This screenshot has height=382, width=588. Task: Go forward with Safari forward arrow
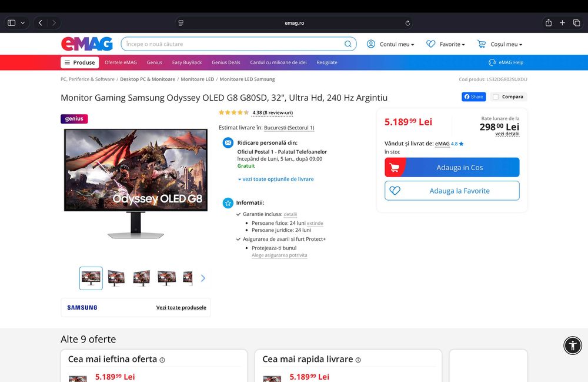click(54, 23)
